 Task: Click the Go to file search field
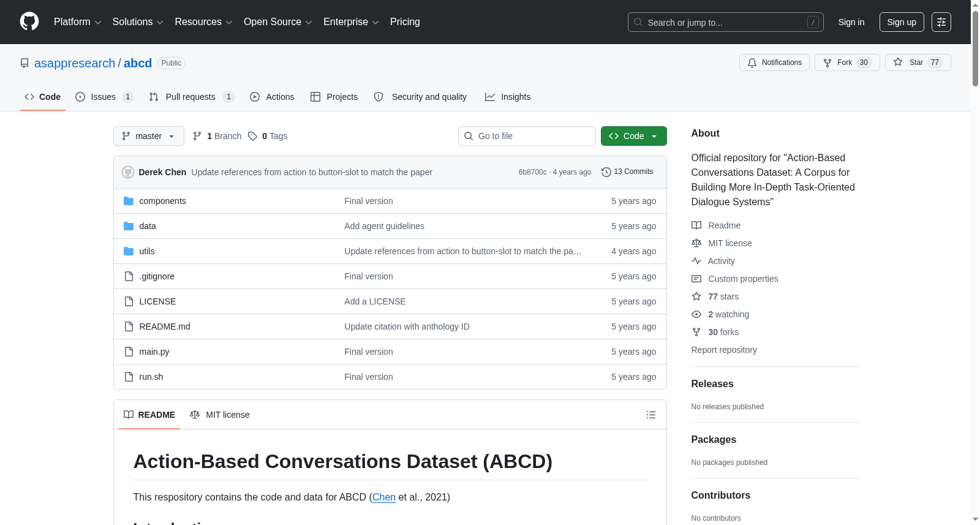pyautogui.click(x=527, y=136)
